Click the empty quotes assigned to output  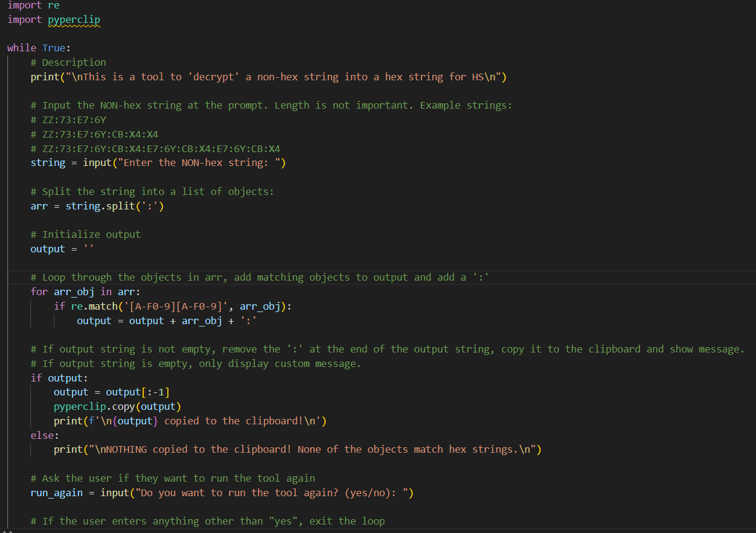pos(89,249)
